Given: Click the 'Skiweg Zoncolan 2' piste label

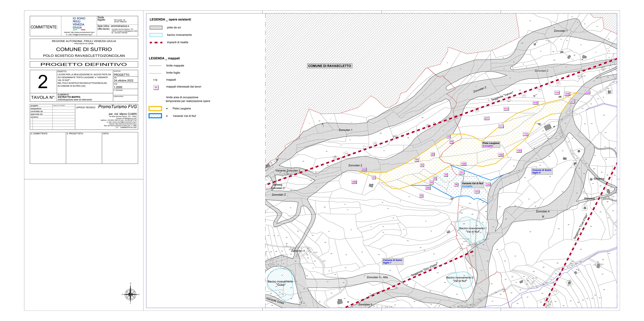Looking at the screenshot, I should tap(278, 186).
